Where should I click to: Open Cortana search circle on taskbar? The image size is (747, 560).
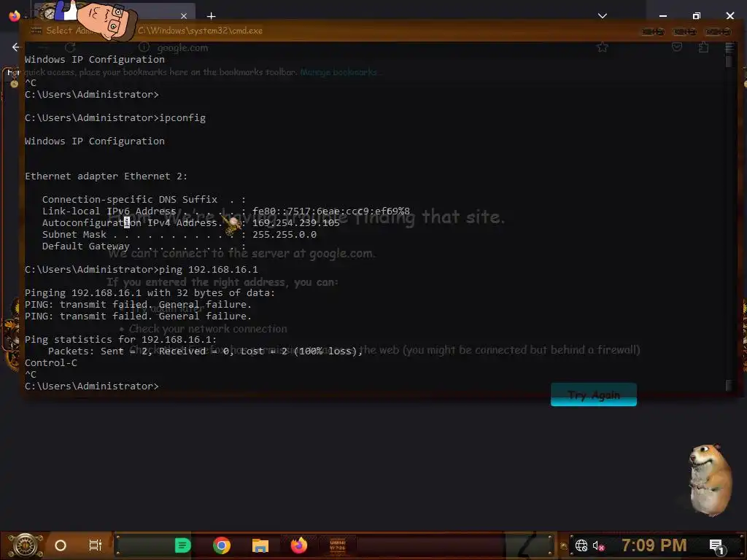61,545
